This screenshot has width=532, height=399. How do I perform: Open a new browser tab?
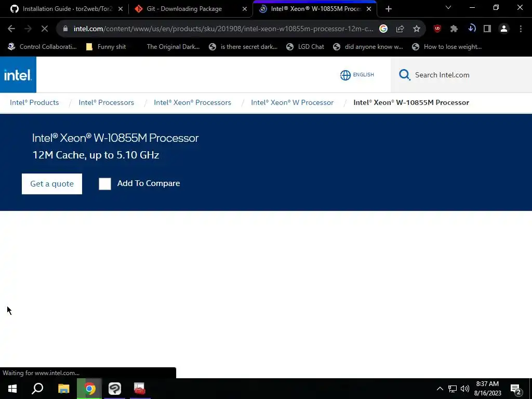click(389, 9)
